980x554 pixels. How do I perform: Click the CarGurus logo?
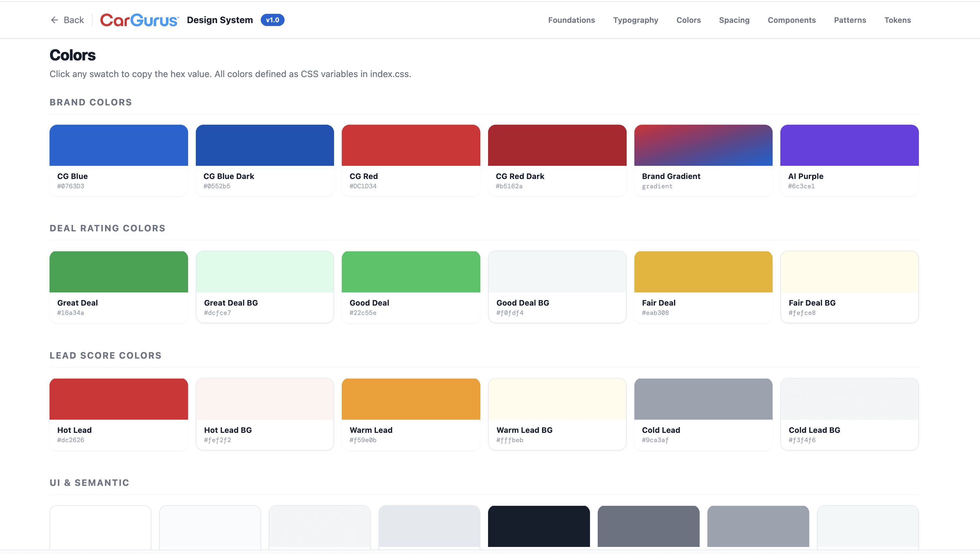(x=139, y=20)
